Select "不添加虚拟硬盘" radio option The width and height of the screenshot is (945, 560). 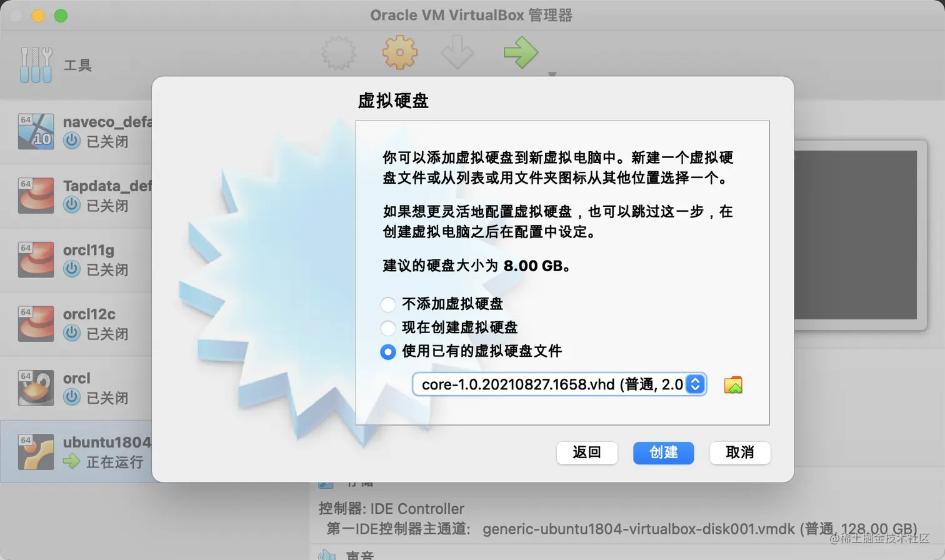tap(388, 304)
